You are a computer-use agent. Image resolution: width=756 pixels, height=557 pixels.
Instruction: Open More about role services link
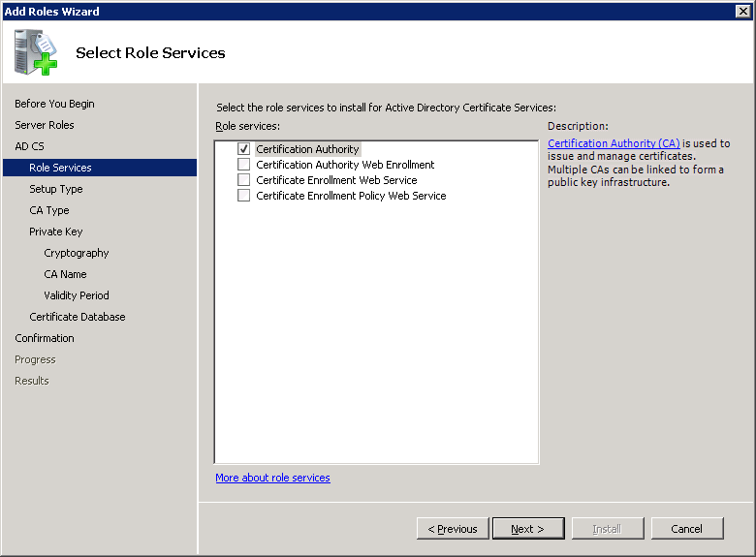tap(272, 478)
